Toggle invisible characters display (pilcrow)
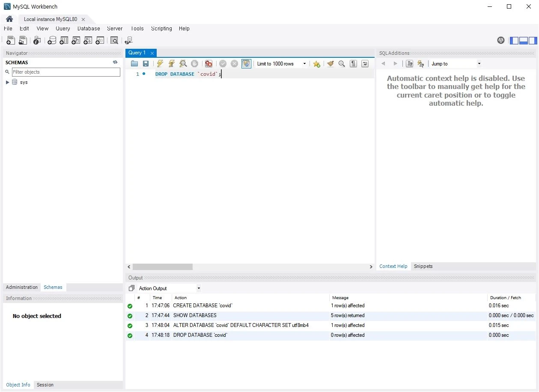This screenshot has height=392, width=539. pos(353,64)
